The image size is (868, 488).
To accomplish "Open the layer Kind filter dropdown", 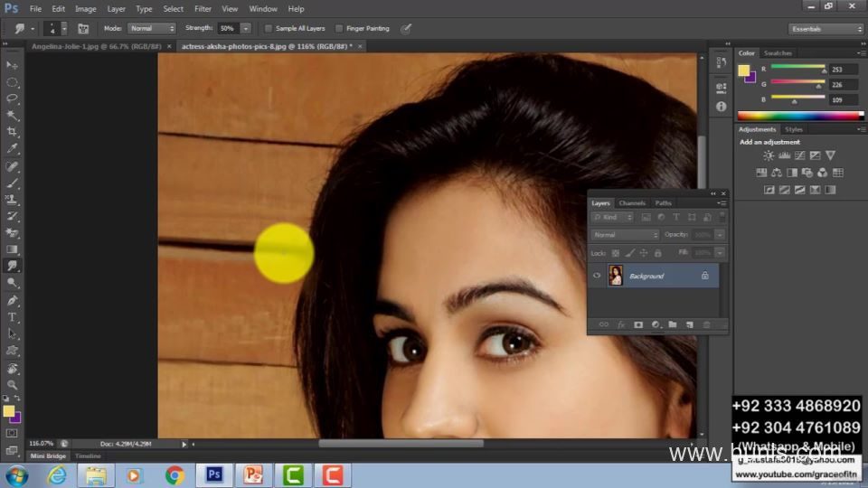I will (x=612, y=218).
